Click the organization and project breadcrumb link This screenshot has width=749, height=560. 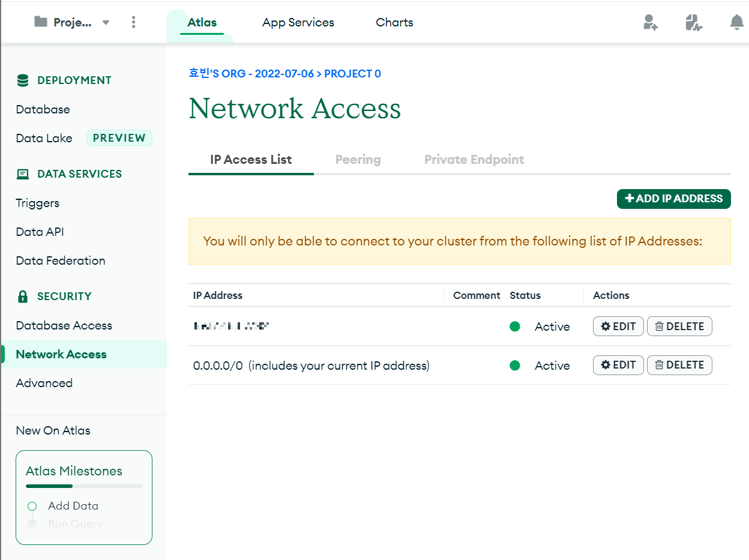click(284, 74)
